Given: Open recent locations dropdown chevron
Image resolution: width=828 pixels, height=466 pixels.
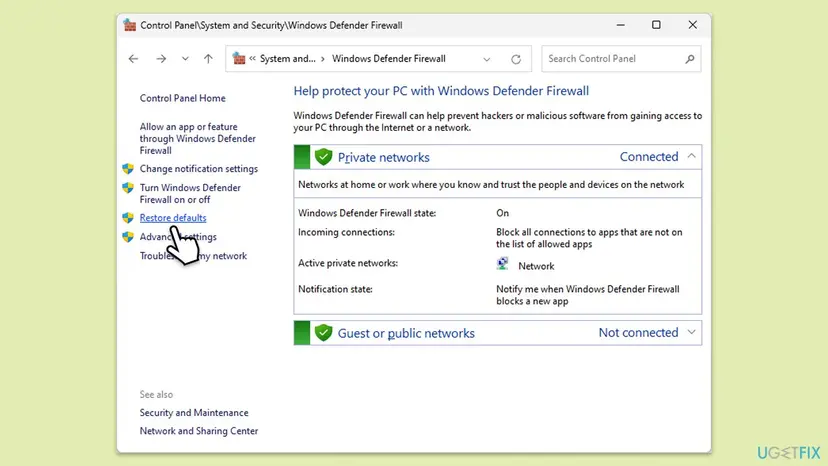Looking at the screenshot, I should [185, 59].
